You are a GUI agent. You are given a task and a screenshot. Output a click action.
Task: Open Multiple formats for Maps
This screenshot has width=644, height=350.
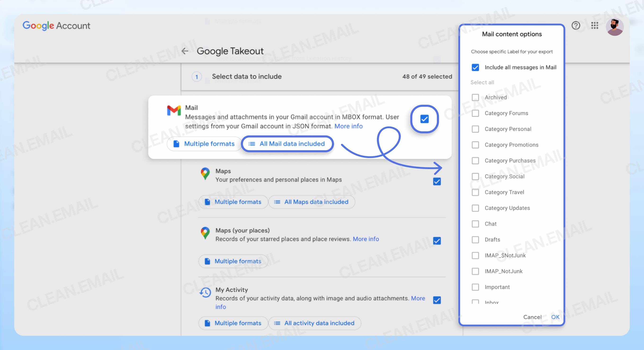pyautogui.click(x=233, y=202)
